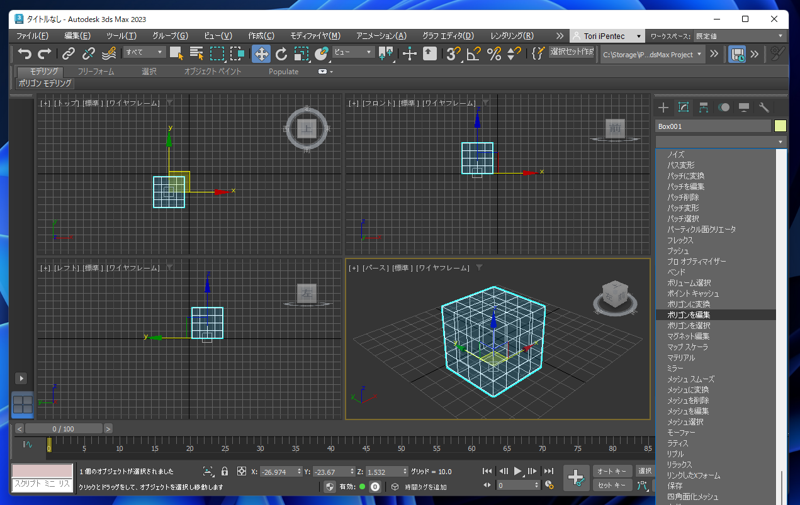Open the Tori iPentec account dropdown
This screenshot has height=505, width=800.
pos(607,36)
